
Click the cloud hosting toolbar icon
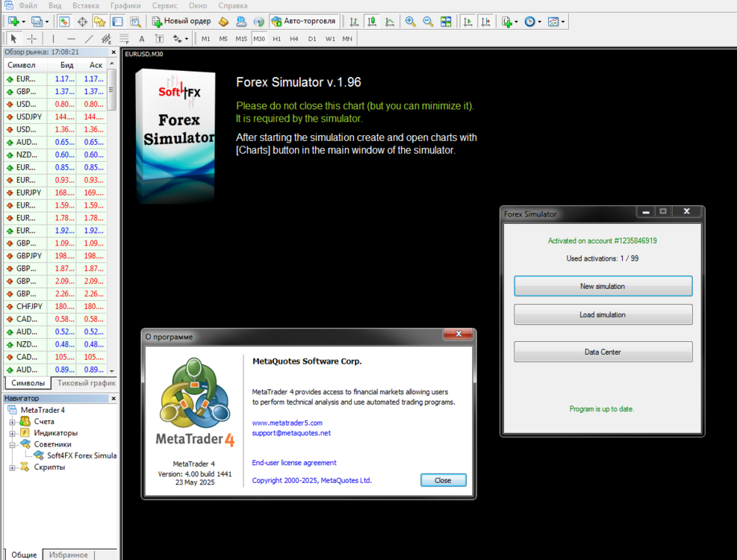click(241, 22)
